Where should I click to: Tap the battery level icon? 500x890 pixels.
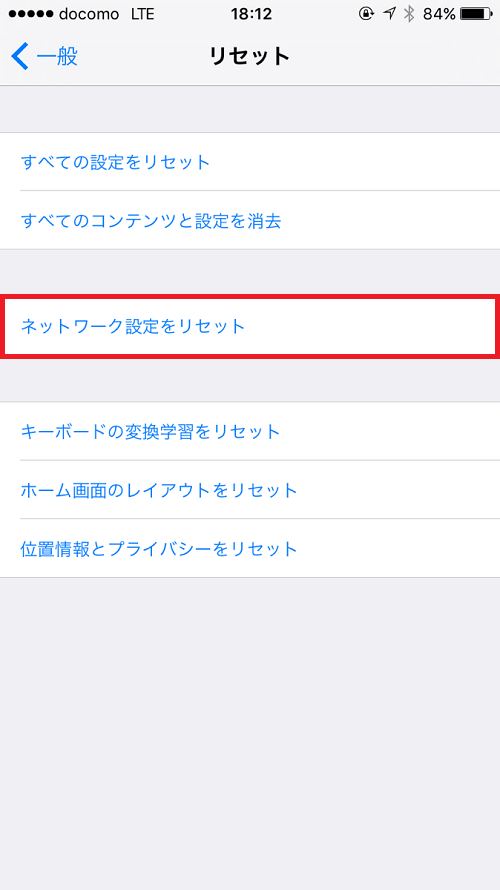click(477, 14)
